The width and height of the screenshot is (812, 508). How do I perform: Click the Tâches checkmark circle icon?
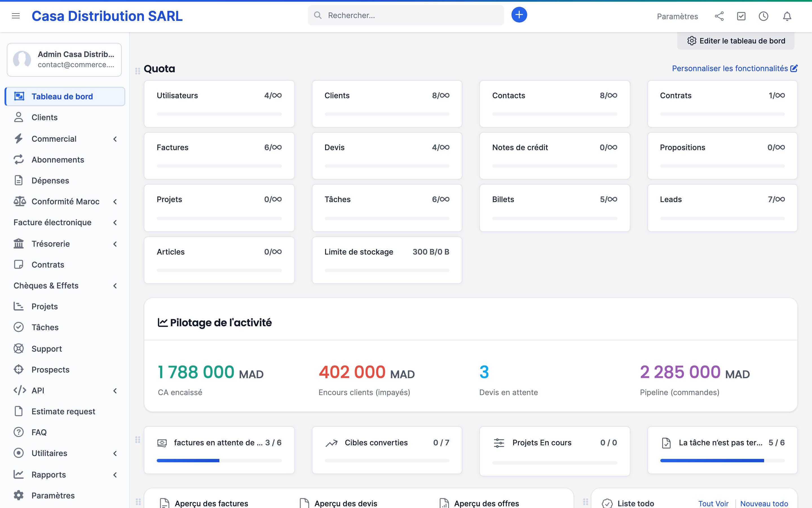coord(19,327)
